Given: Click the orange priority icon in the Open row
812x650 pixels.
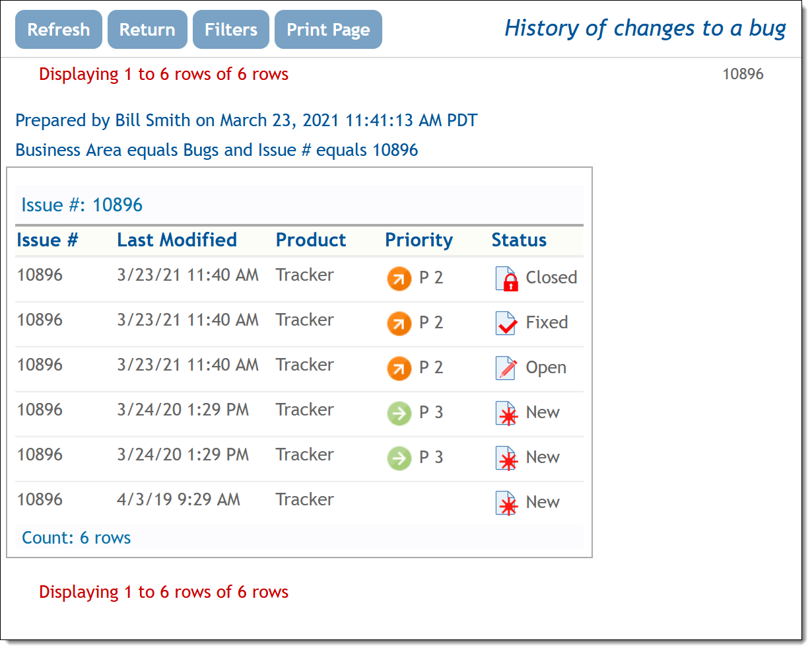Looking at the screenshot, I should 399,369.
